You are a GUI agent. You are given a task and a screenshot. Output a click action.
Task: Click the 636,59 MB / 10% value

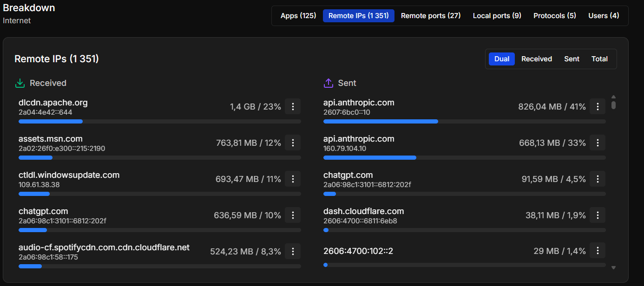248,215
